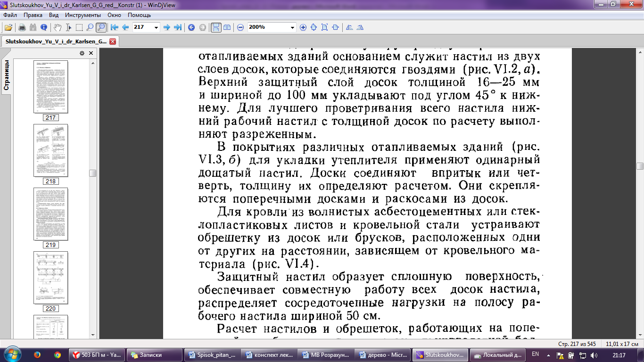Switch to the Записки taskbar window

[155, 355]
